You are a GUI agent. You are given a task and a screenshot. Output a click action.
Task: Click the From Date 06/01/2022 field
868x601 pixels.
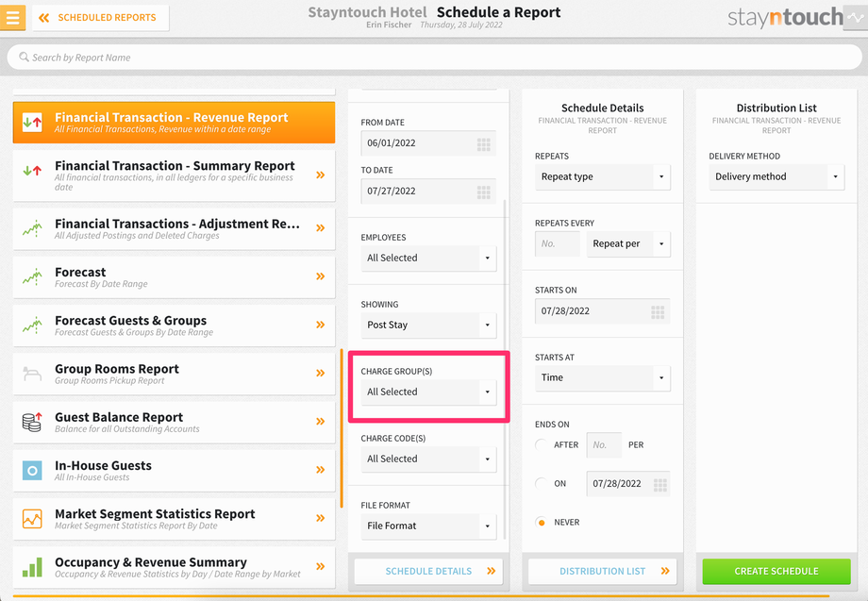428,143
